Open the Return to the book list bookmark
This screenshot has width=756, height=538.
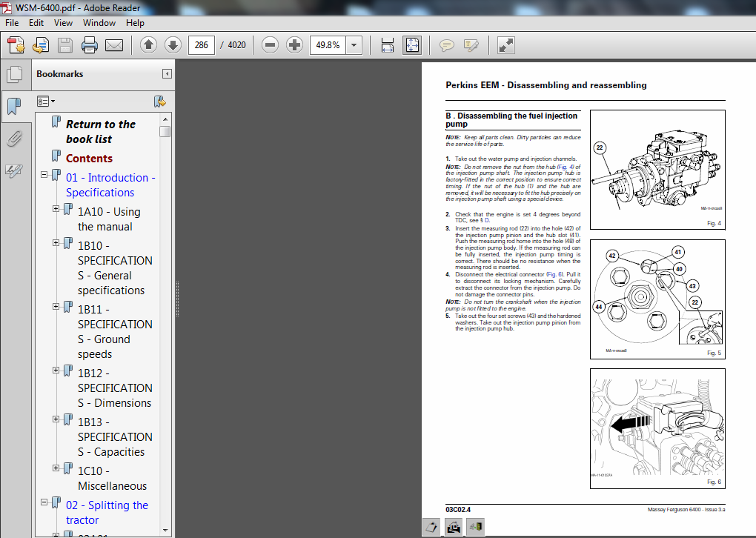click(x=101, y=132)
